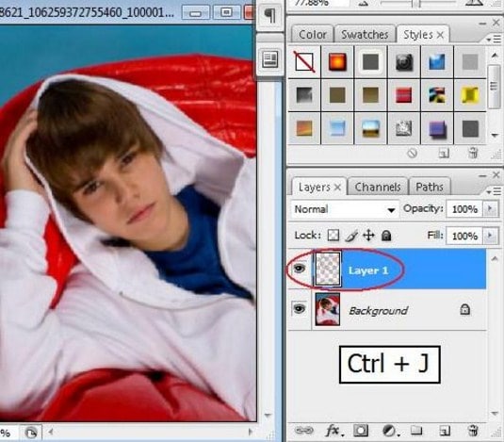Apply the red striped button style

click(404, 95)
